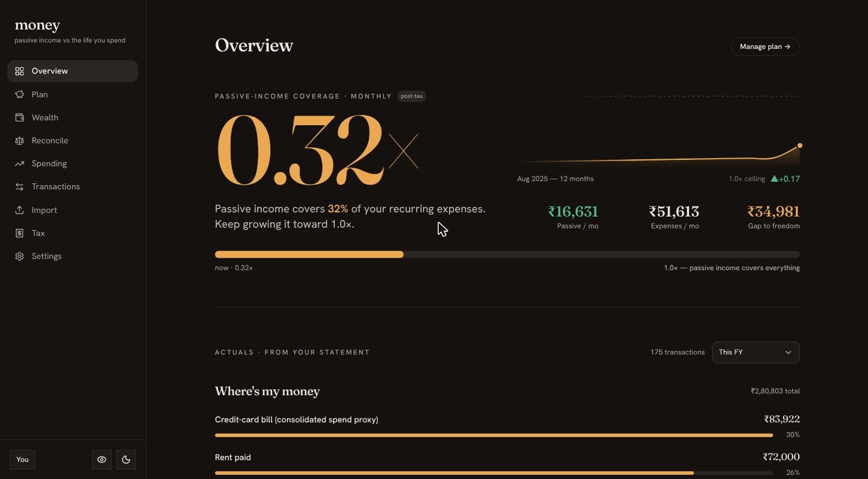Click the Reconcile scales icon
The image size is (868, 479).
click(x=19, y=140)
